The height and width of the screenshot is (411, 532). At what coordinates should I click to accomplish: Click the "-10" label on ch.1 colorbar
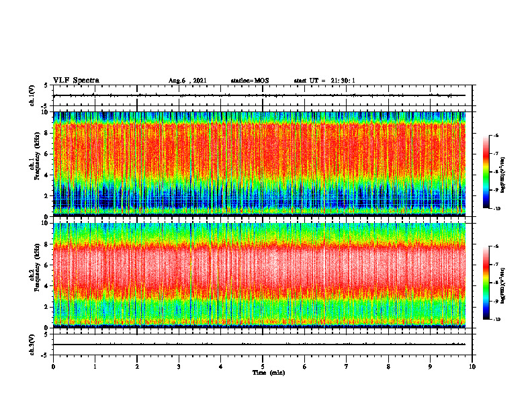point(497,209)
